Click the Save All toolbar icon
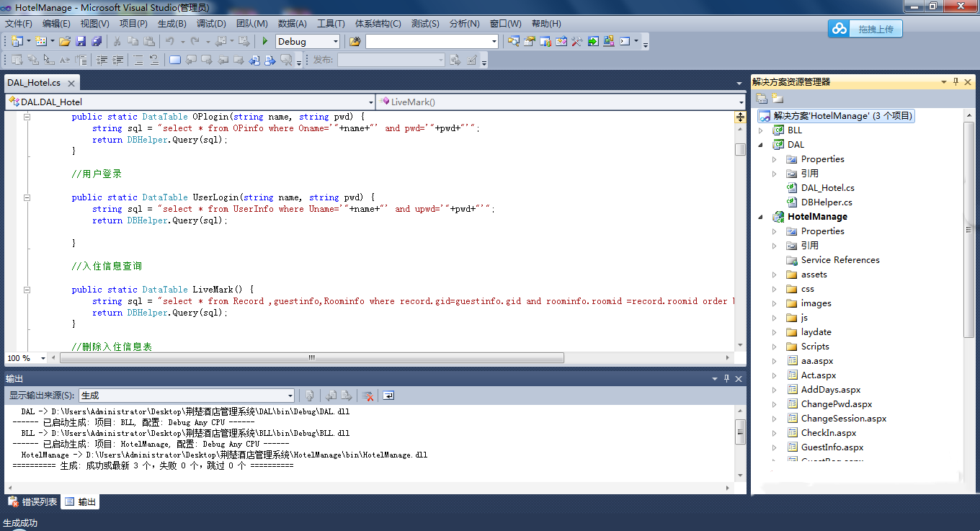The image size is (980, 531). click(96, 42)
